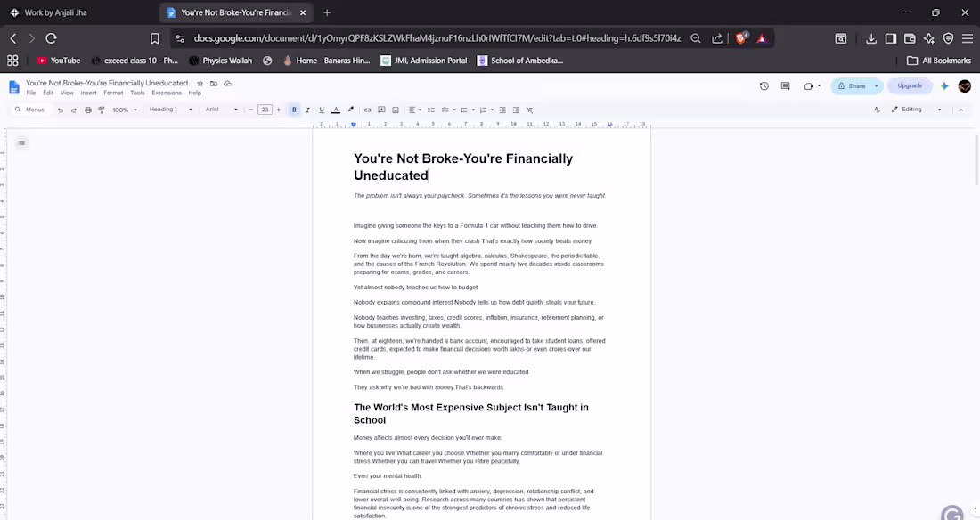
Task: Decrease the indent level
Action: [x=502, y=110]
